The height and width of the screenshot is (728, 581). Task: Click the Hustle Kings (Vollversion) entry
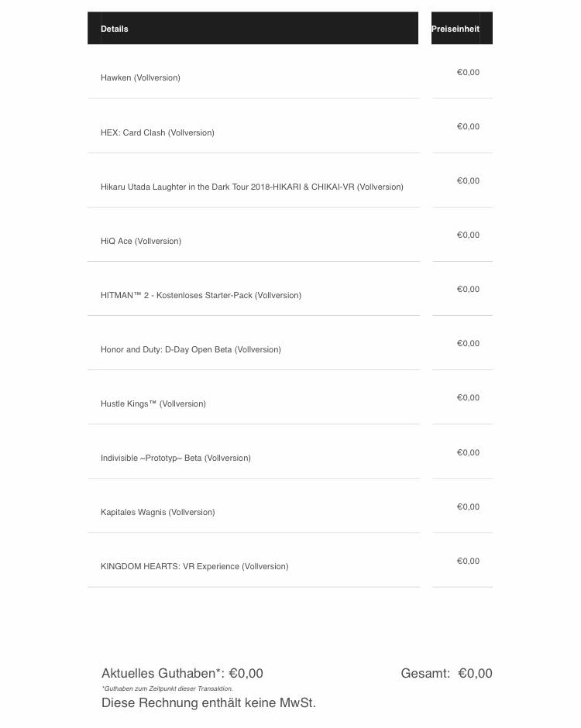tap(153, 403)
